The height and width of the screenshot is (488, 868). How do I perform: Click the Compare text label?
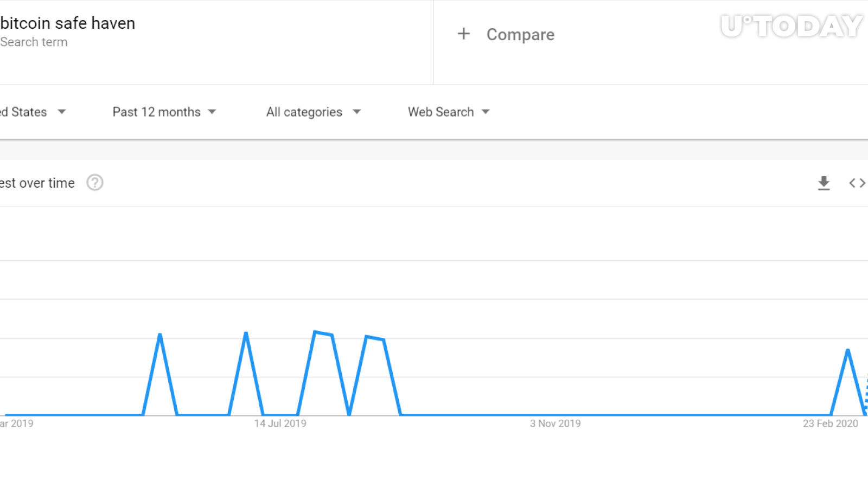520,35
